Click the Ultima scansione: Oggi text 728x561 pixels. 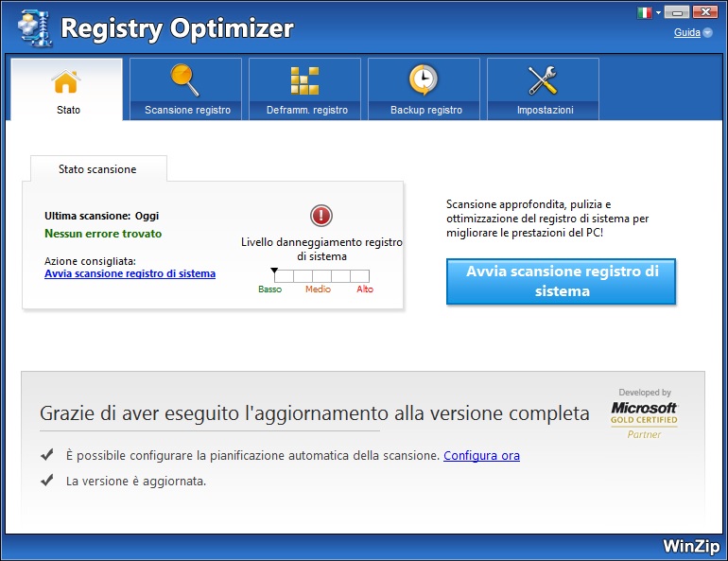[x=102, y=216]
